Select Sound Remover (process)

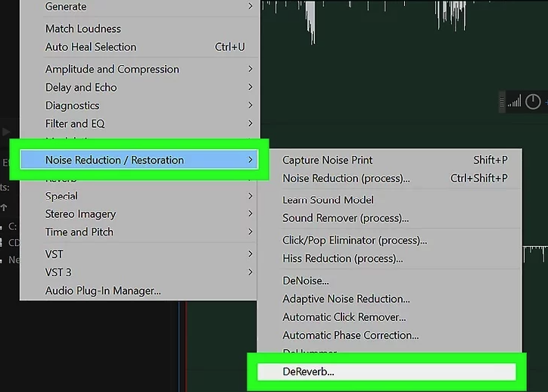[x=345, y=218]
